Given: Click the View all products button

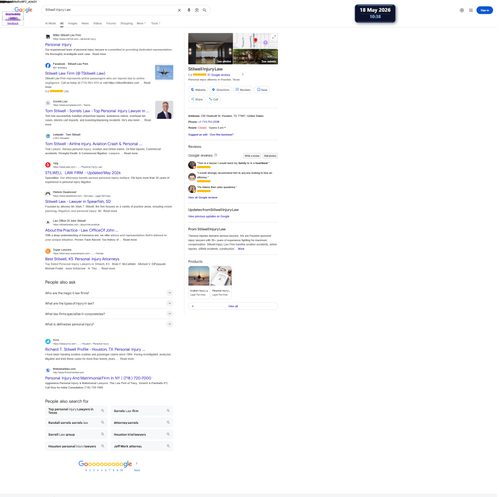Looking at the screenshot, I should tap(234, 307).
